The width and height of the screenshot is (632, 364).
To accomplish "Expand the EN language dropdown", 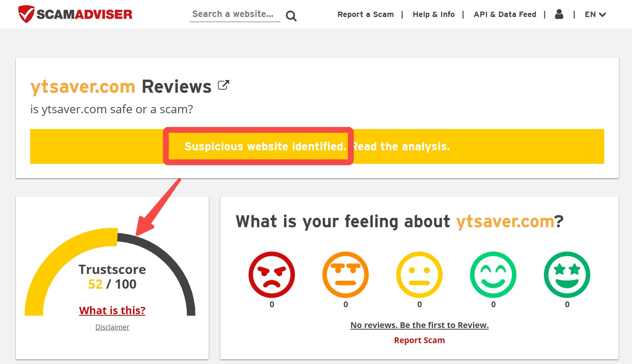I will pos(595,15).
